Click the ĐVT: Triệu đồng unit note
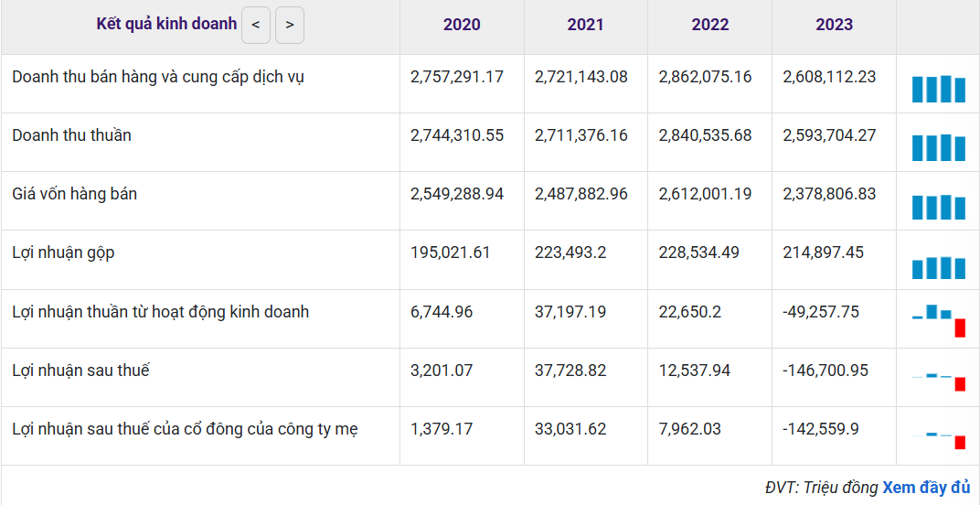 point(821,488)
